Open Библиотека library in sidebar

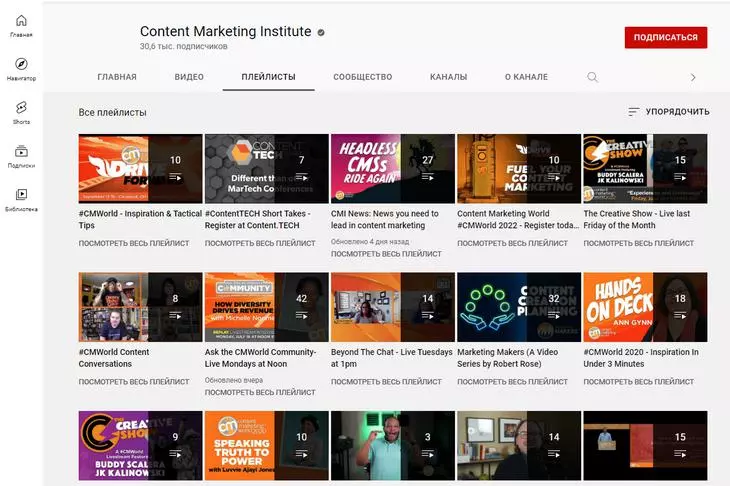pyautogui.click(x=21, y=200)
